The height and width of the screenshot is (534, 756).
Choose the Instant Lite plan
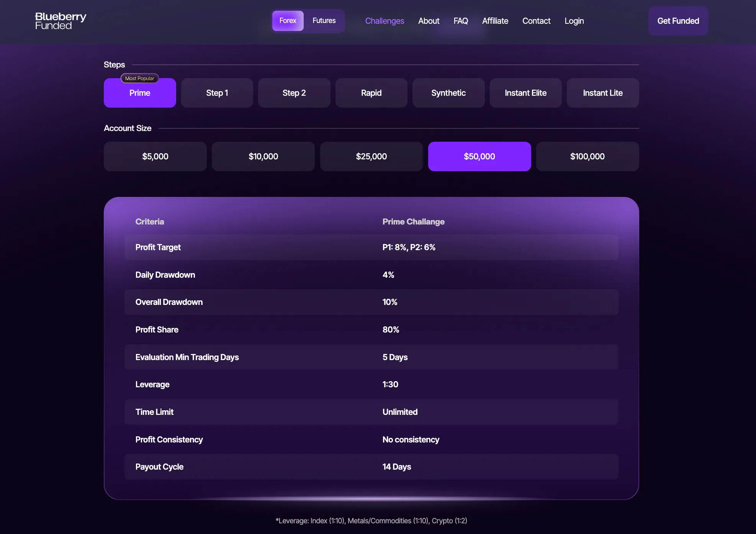[603, 93]
